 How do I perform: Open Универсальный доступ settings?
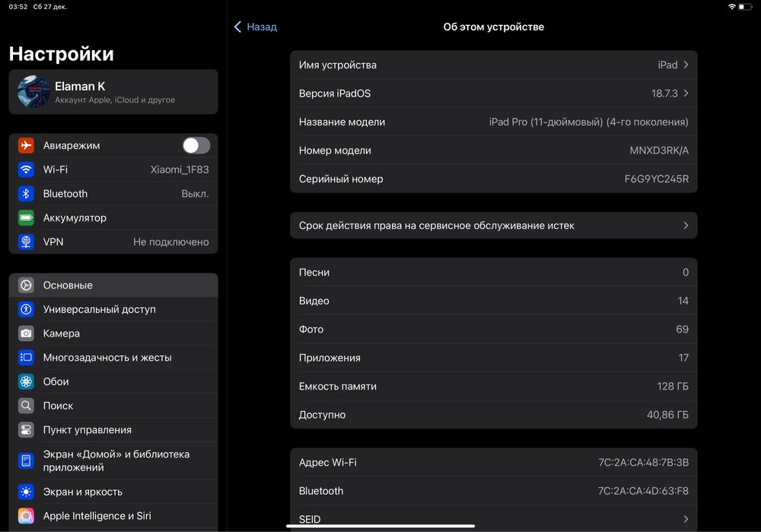113,309
